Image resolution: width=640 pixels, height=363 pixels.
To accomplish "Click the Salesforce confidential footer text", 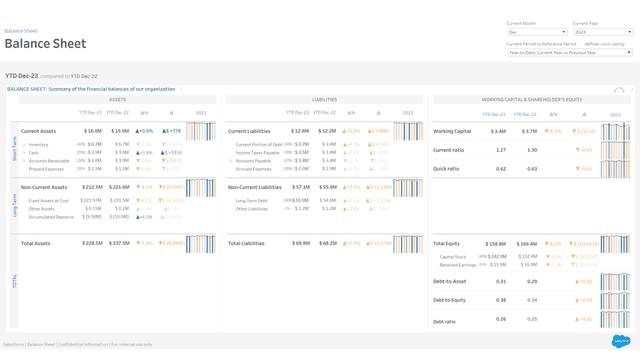I will [x=78, y=344].
